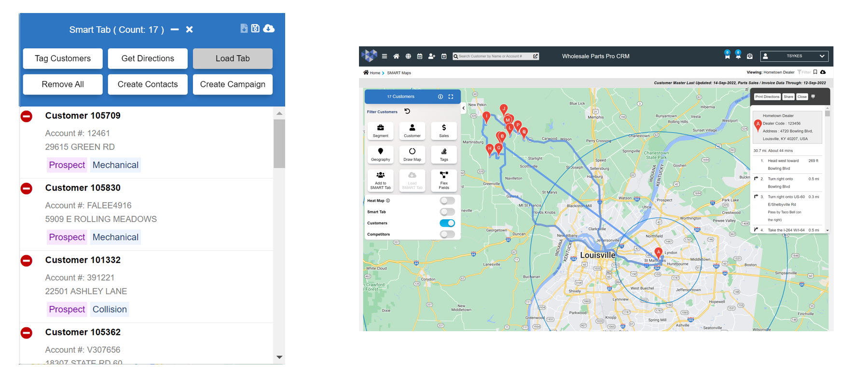Open the Geography filter
This screenshot has width=868, height=377.
(x=381, y=154)
